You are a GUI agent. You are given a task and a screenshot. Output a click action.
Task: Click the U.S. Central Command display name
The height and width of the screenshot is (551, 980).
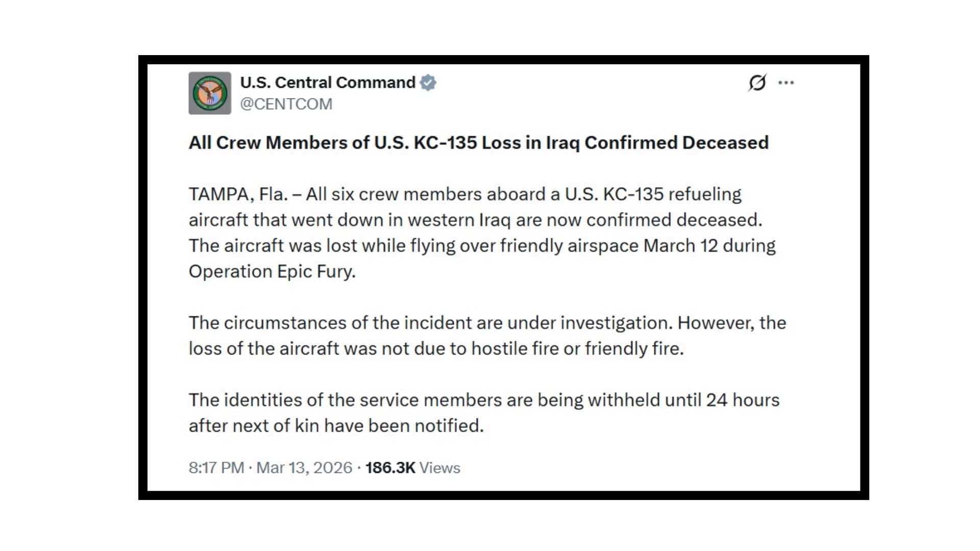click(328, 83)
